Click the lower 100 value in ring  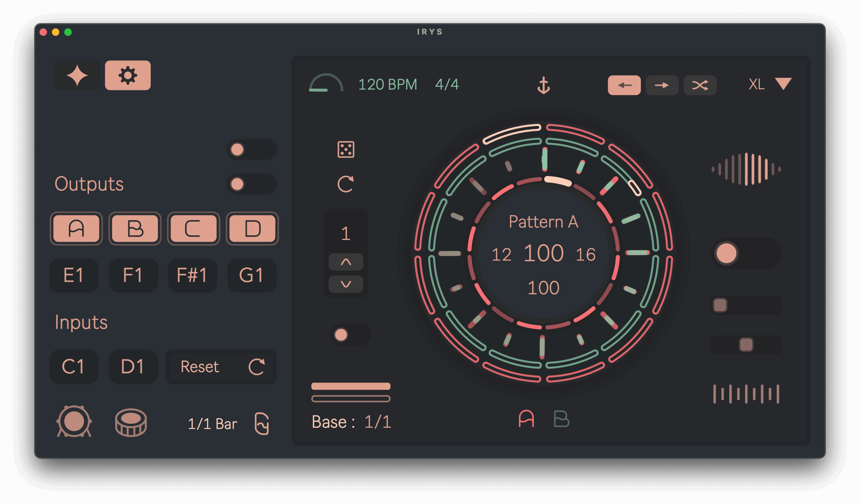543,288
